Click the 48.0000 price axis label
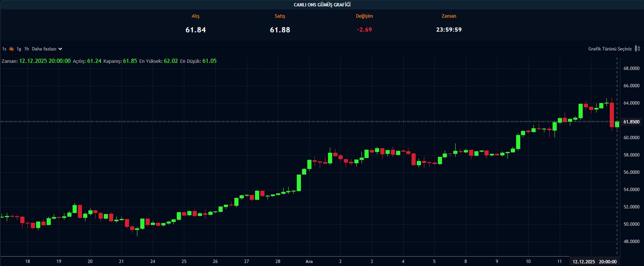 click(x=631, y=242)
